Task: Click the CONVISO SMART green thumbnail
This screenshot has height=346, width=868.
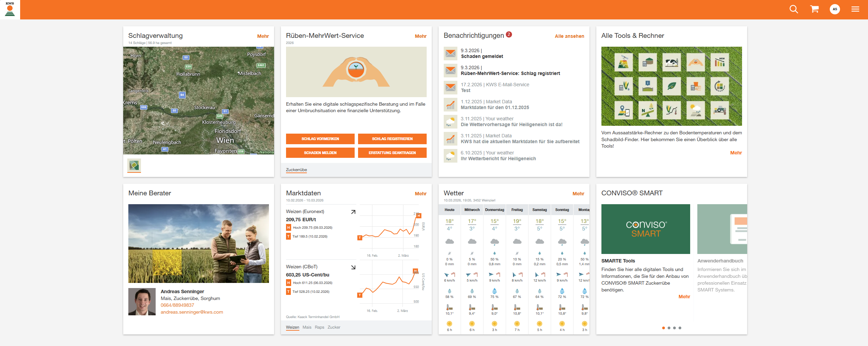Action: 645,229
